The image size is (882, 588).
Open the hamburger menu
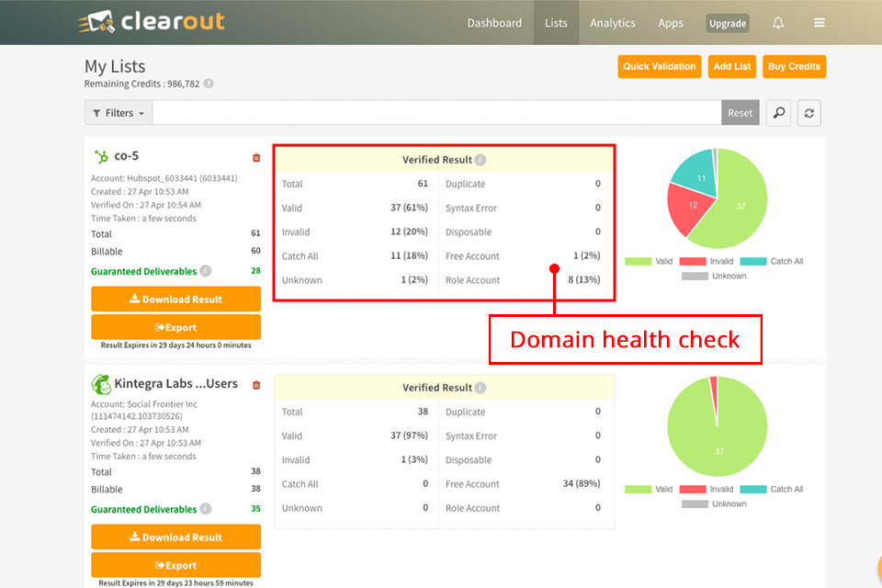819,23
